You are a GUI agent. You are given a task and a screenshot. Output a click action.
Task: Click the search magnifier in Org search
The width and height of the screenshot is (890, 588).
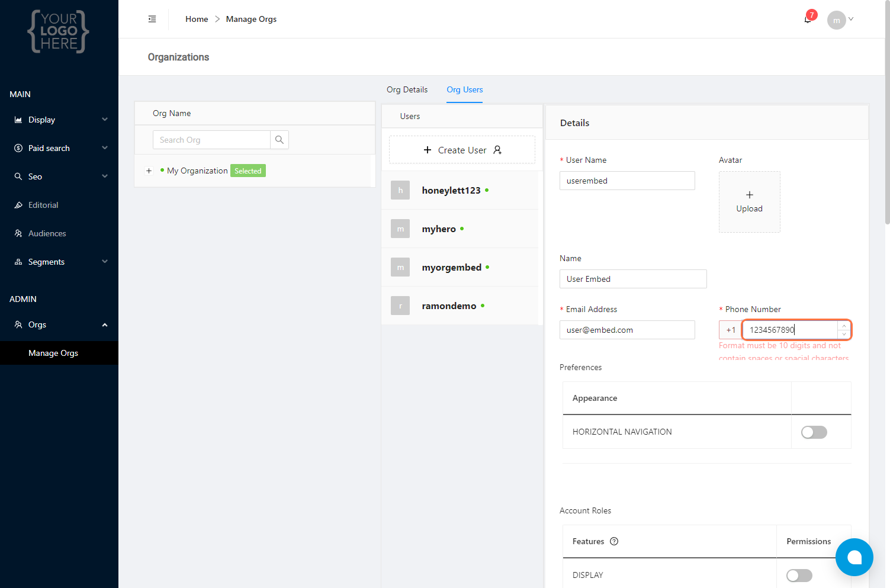coord(279,140)
